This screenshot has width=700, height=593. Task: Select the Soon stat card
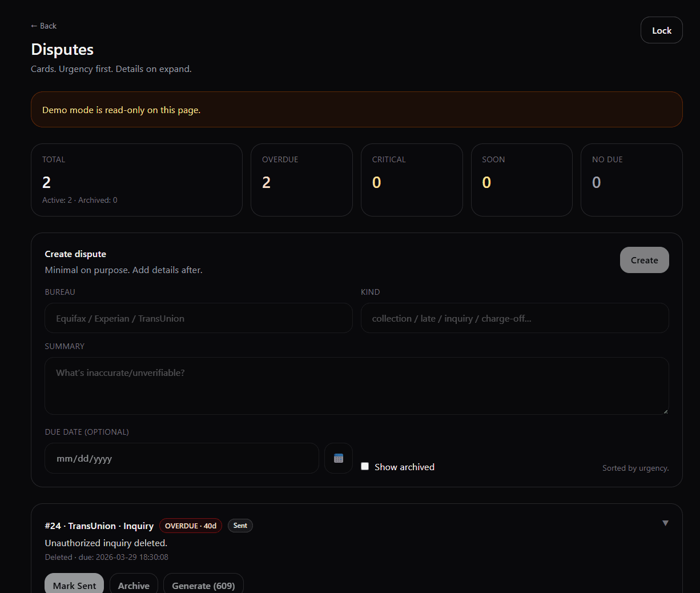[522, 180]
